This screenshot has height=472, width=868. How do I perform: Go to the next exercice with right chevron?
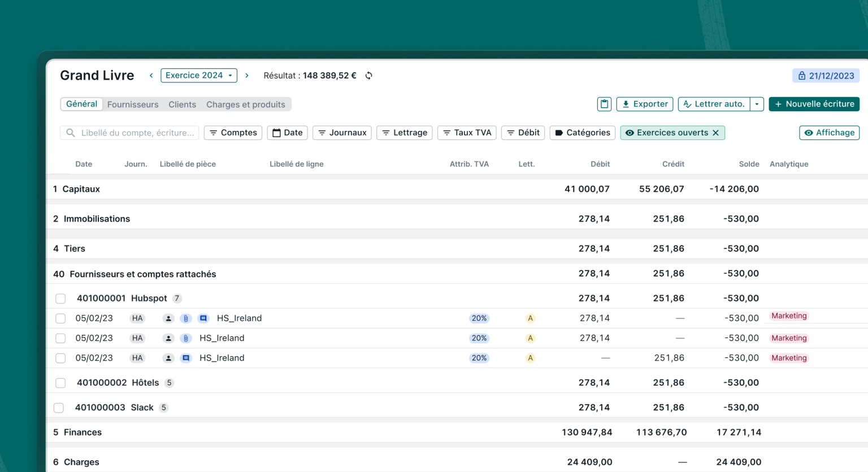[247, 76]
